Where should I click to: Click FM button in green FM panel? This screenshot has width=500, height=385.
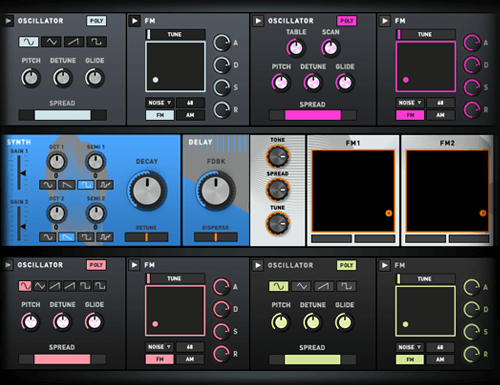coord(410,359)
